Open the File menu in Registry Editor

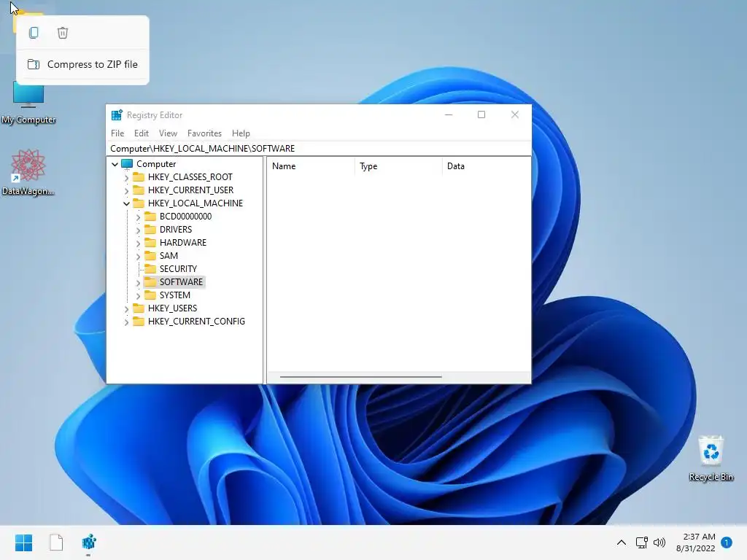[x=117, y=133]
